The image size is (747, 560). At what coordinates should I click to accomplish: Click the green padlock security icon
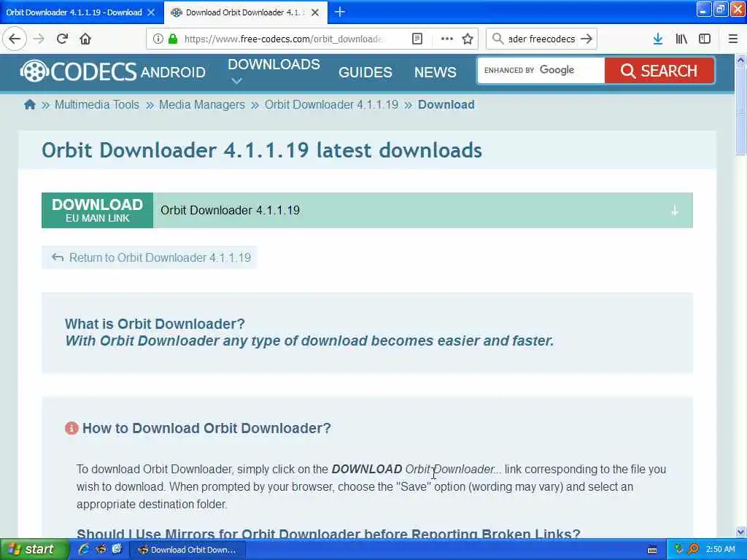click(172, 39)
